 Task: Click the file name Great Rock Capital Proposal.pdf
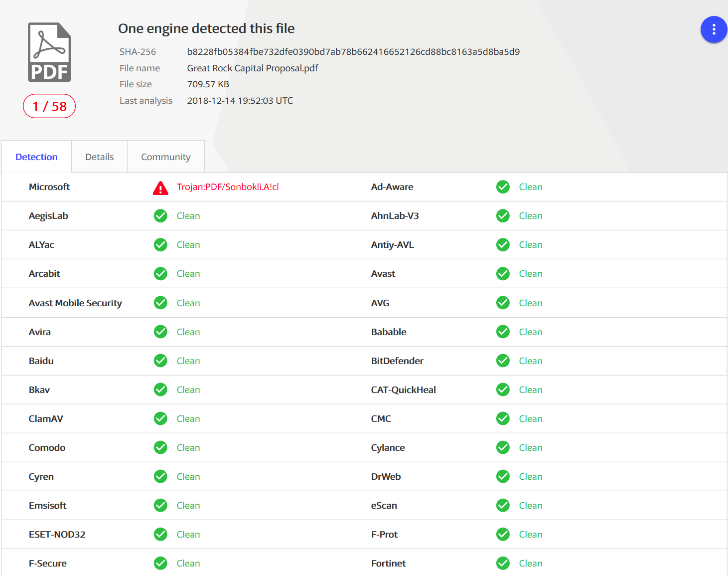pos(252,68)
